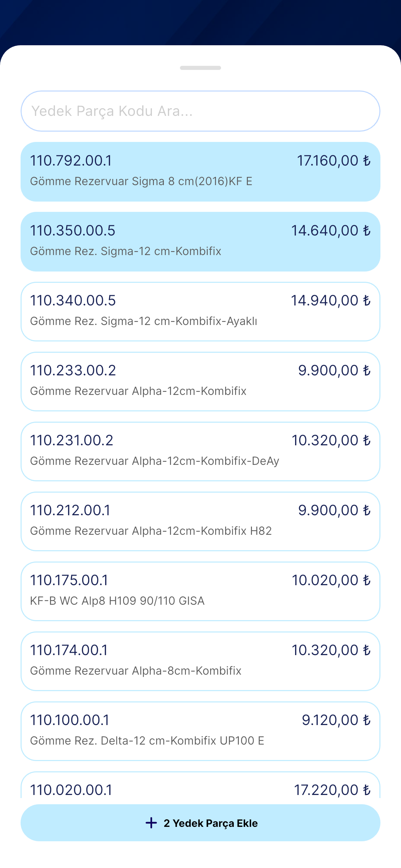This screenshot has height=868, width=401.
Task: Deselect the selected item 110.792.00.1
Action: pyautogui.click(x=200, y=172)
